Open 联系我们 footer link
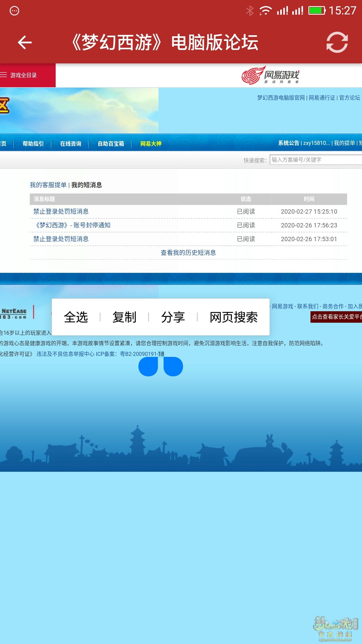Screen dimensions: 362x644 click(308, 306)
